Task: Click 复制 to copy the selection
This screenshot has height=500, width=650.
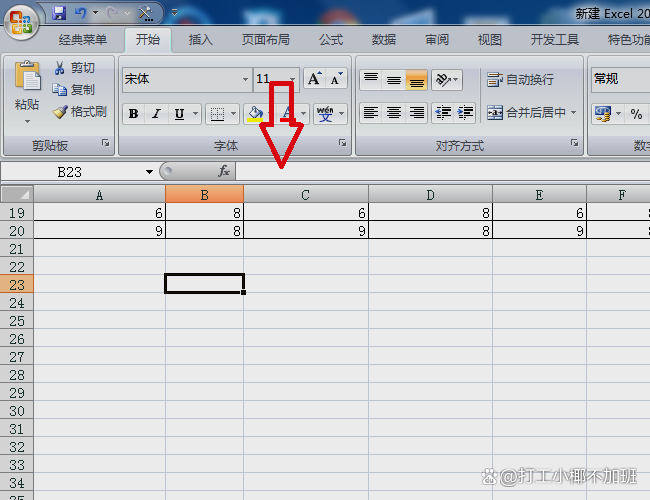Action: tap(74, 90)
